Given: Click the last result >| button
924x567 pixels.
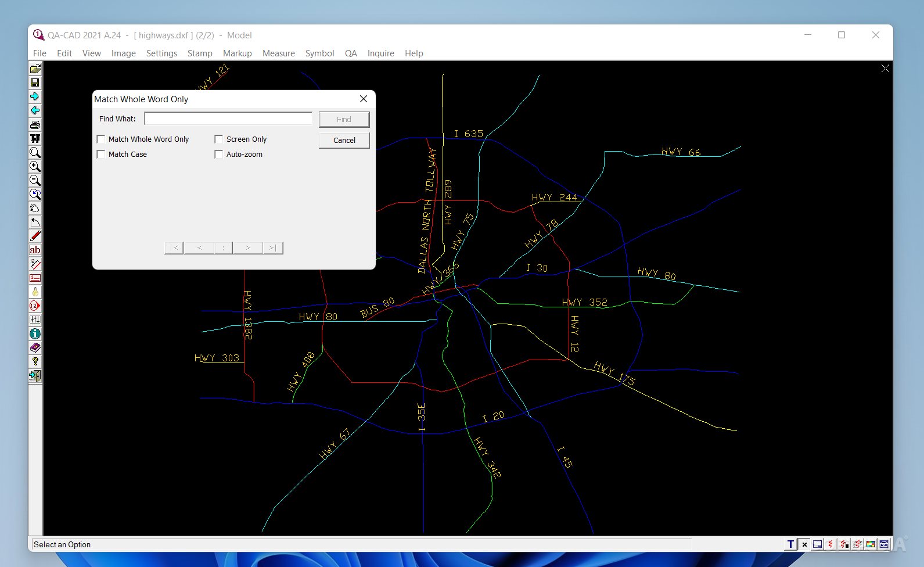Looking at the screenshot, I should 273,248.
